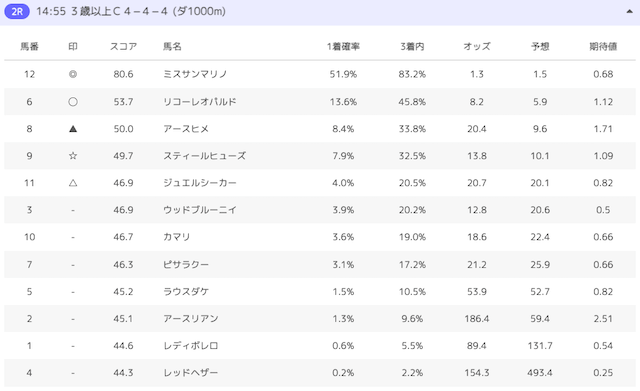Collapse the 2R race panel arrow
Screen dimensions: 640x391
629,11
